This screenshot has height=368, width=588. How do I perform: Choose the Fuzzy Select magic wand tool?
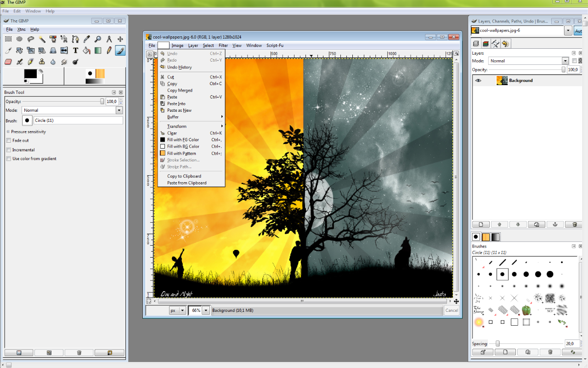point(42,40)
